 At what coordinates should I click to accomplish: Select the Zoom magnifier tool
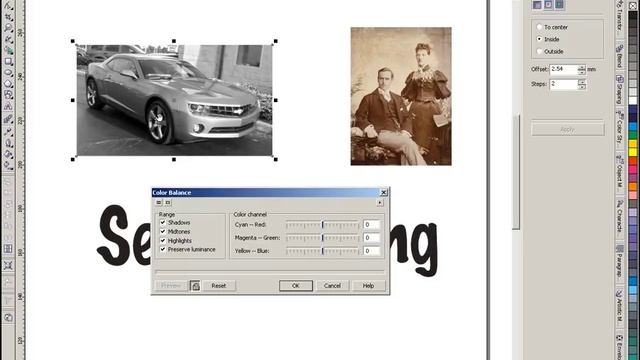point(8,28)
